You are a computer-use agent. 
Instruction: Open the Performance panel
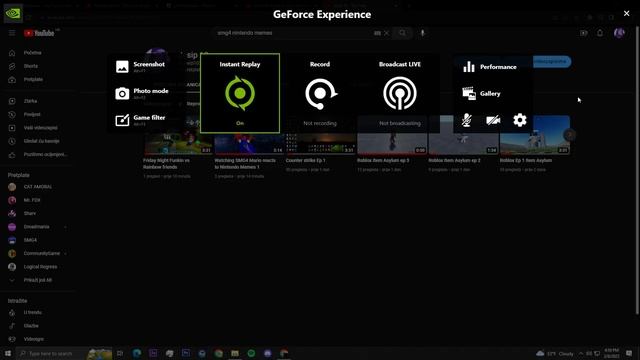(x=490, y=67)
